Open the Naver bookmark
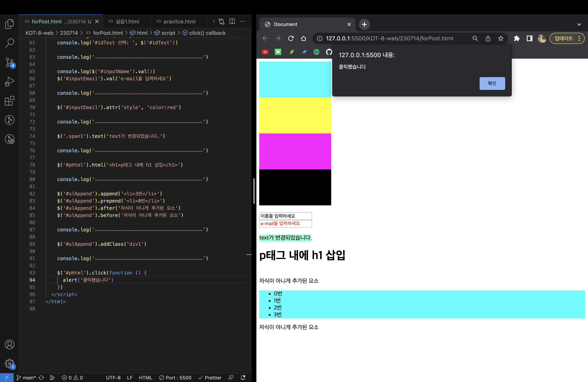This screenshot has height=382, width=588. (278, 52)
